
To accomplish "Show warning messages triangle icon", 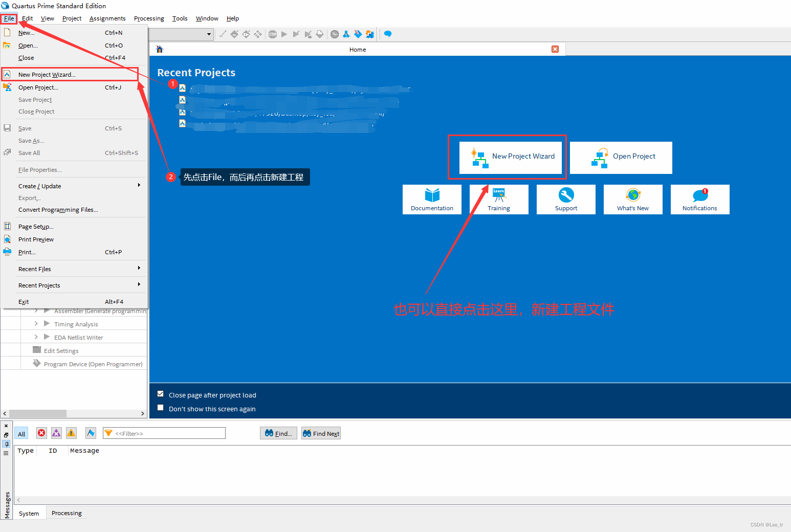I will [71, 433].
